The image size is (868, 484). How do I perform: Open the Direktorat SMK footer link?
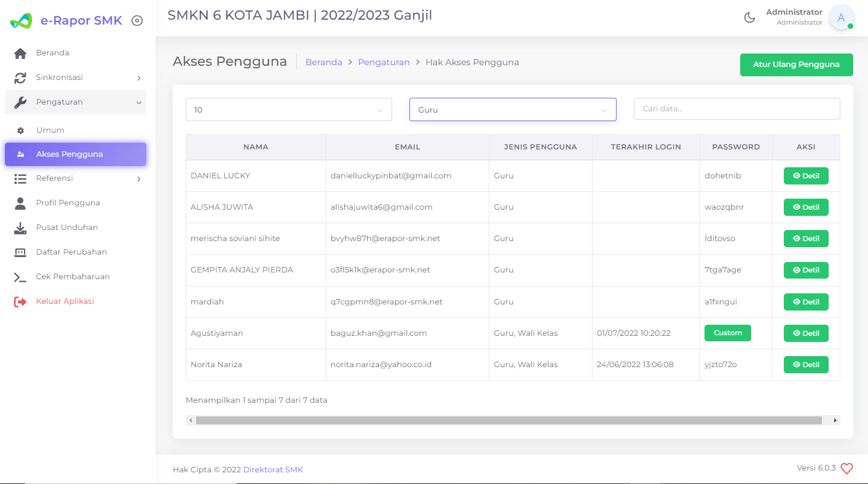pos(273,469)
